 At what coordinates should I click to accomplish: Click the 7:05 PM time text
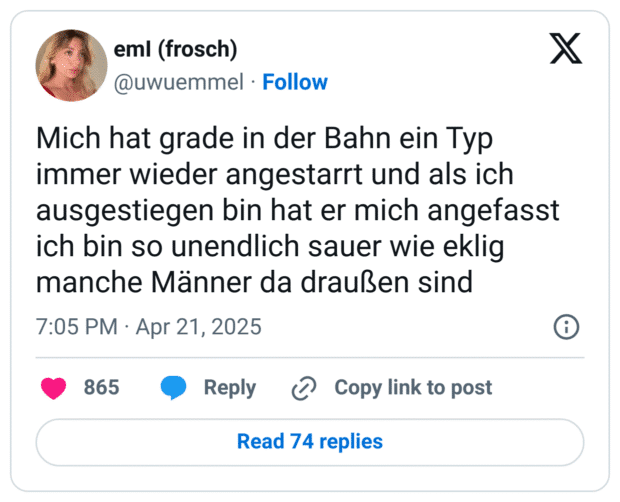[x=76, y=327]
